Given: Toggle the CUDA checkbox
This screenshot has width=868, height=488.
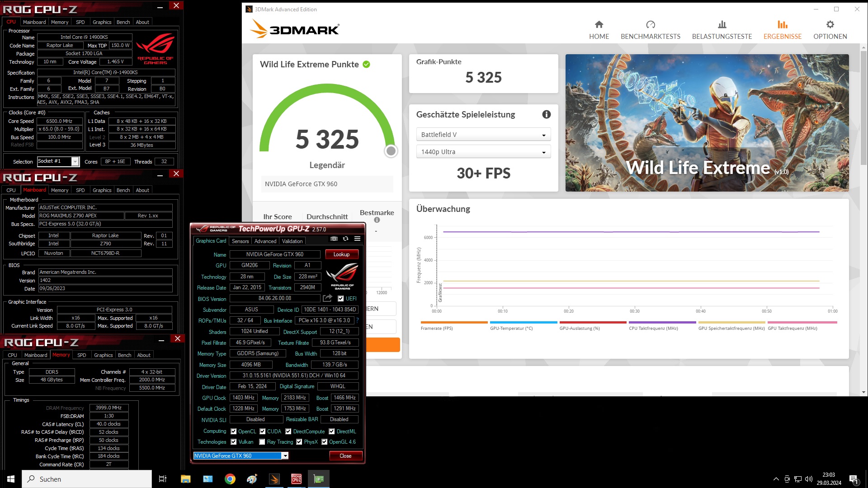Looking at the screenshot, I should pos(262,432).
